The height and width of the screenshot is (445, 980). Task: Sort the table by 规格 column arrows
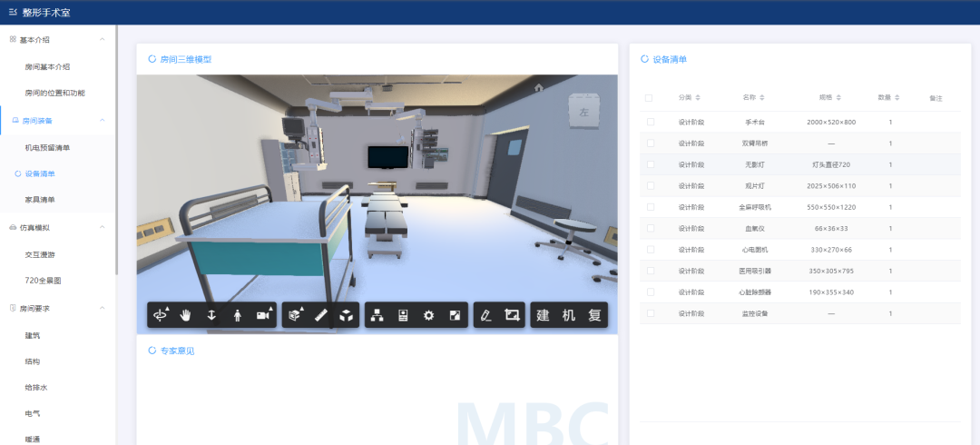(838, 98)
